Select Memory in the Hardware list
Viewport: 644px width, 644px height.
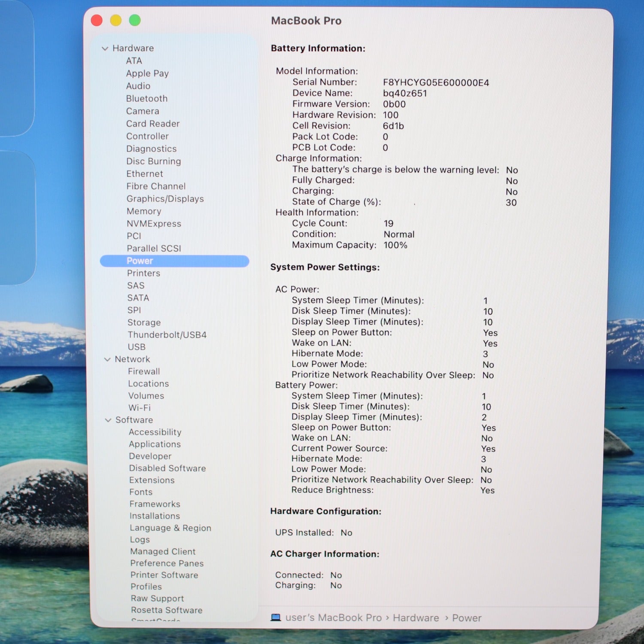point(144,211)
